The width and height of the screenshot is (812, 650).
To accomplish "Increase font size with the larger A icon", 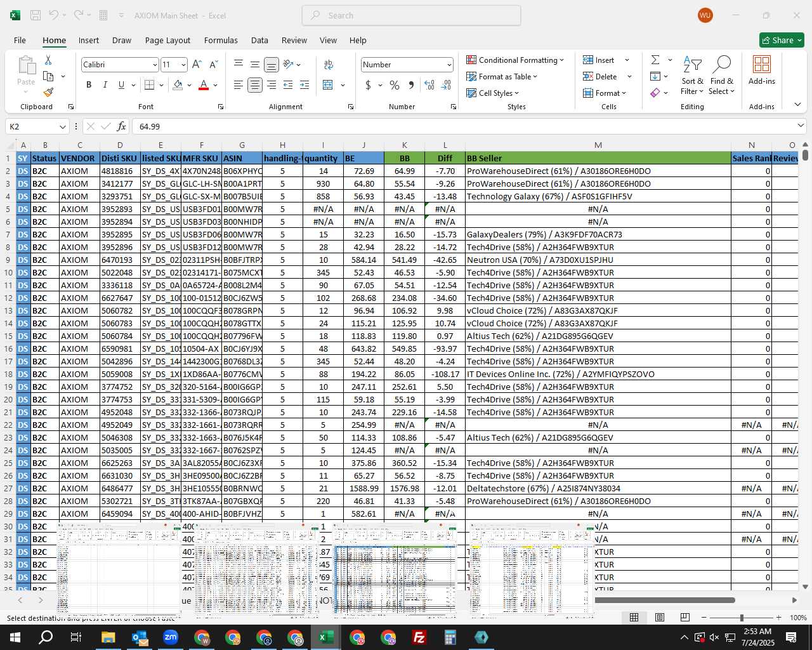I will [197, 64].
